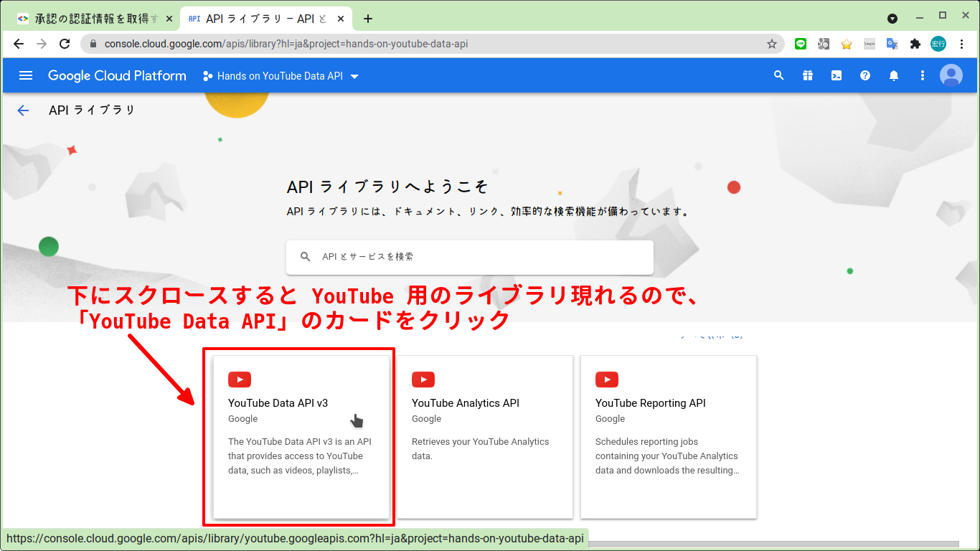Click the YouTube Analytics API play icon
The width and height of the screenshot is (980, 551).
[x=423, y=379]
